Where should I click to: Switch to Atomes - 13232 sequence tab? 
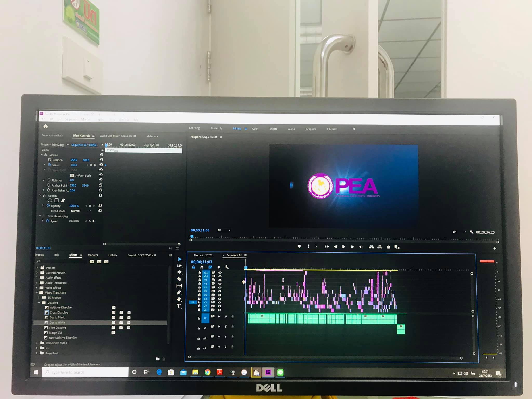(203, 255)
